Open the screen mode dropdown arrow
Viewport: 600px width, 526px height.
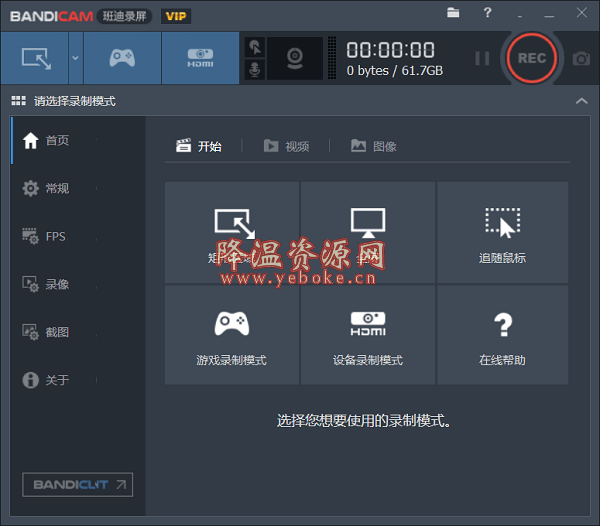(76, 58)
